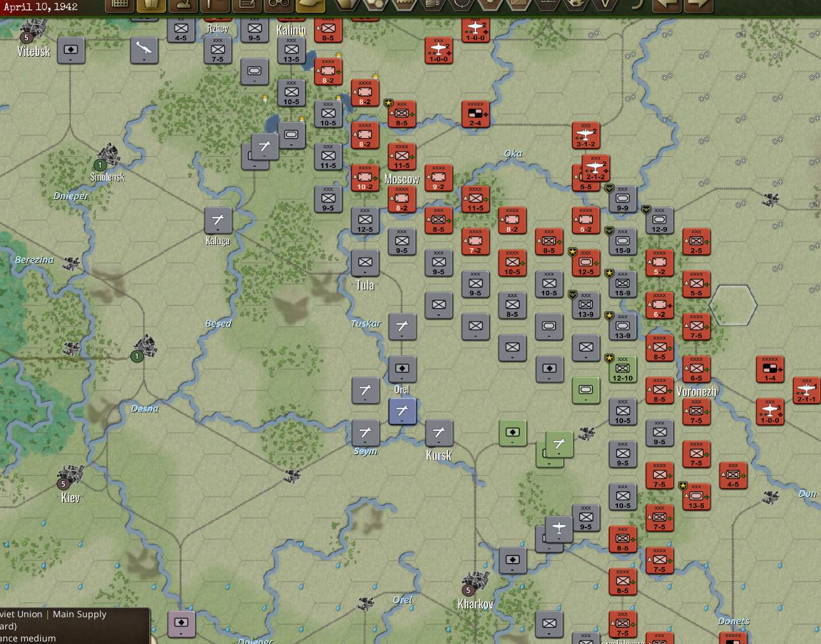Select the highlighted officer cap toolbar icon
Screen dimensions: 821x644
pyautogui.click(x=310, y=5)
